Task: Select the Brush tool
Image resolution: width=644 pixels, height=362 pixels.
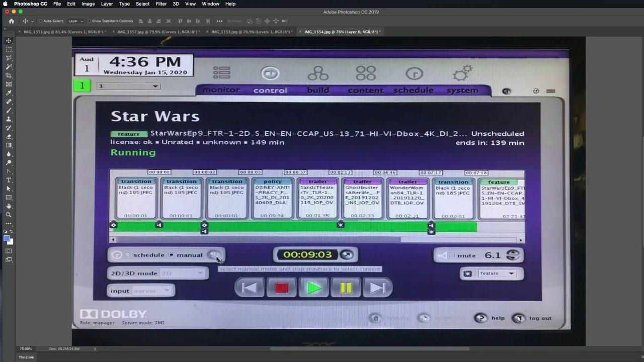Action: pos(9,110)
